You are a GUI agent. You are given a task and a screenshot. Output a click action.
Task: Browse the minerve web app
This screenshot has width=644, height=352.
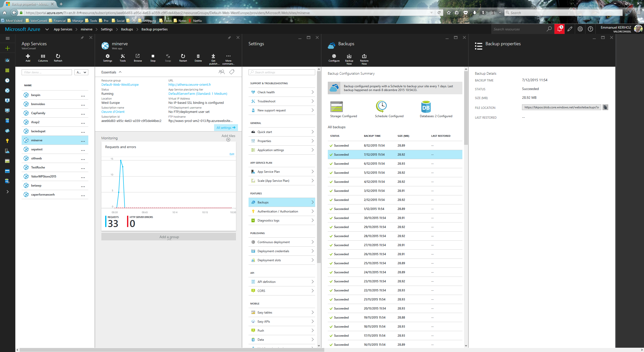(x=138, y=58)
